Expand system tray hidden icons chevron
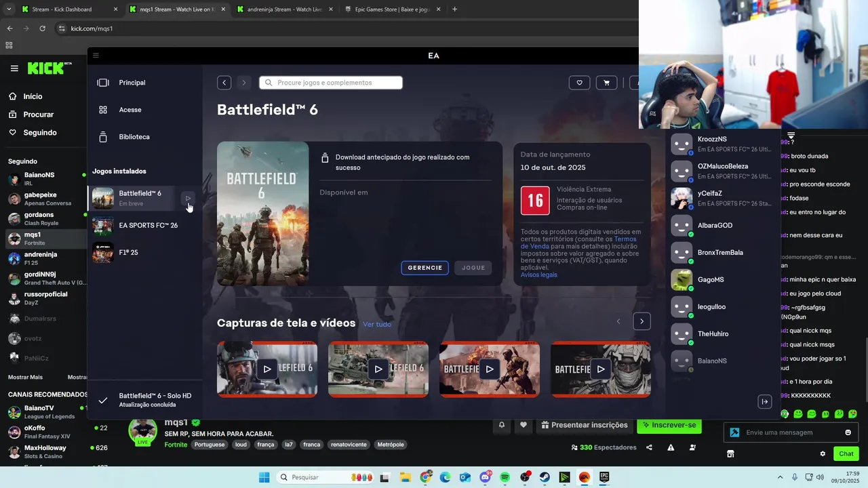868x488 pixels. [780, 477]
